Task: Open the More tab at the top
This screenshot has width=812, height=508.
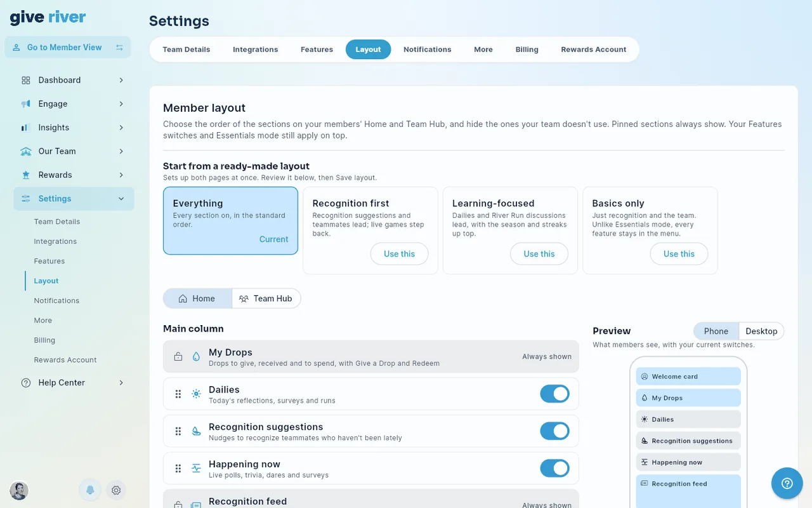Action: [483, 50]
